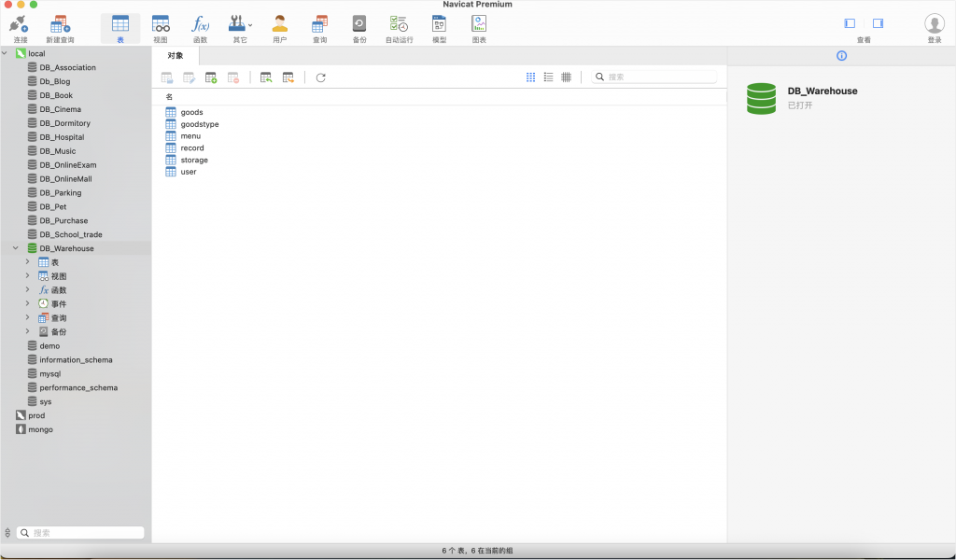Click the 连接 (Connection) toolbar icon

tap(20, 28)
